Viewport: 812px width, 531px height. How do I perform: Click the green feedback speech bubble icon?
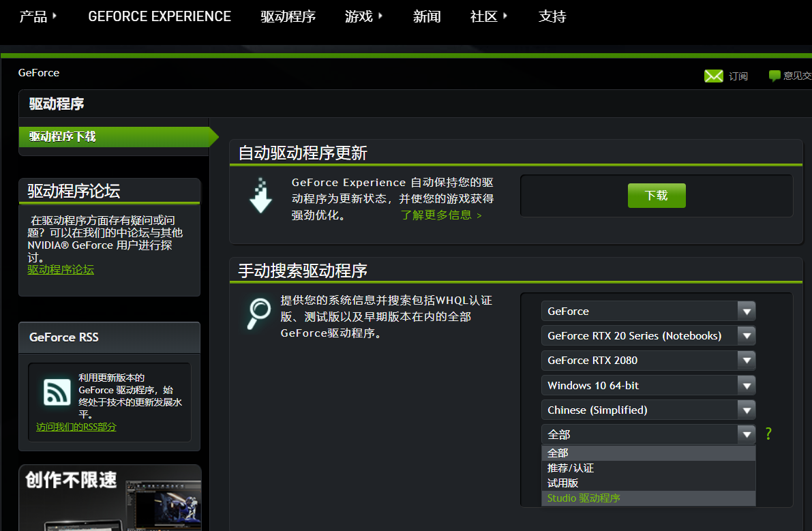pyautogui.click(x=775, y=76)
